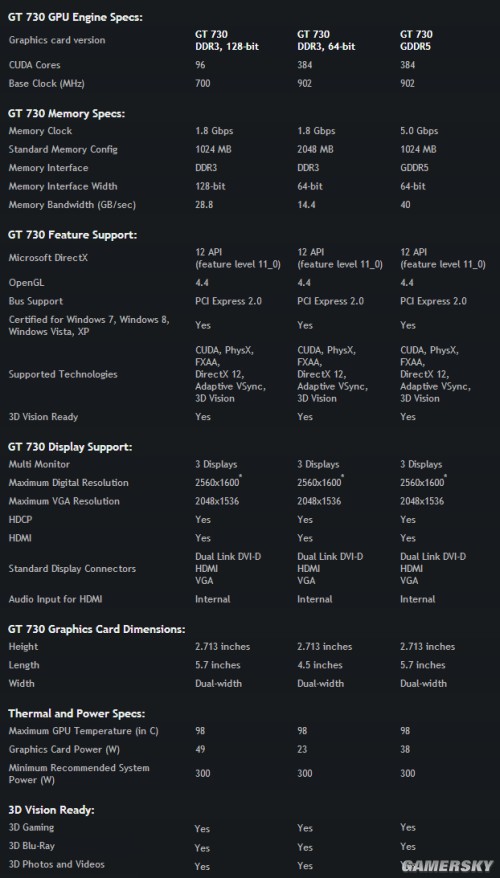
Task: Click the Maximum Digital Resolution label
Action: click(68, 483)
